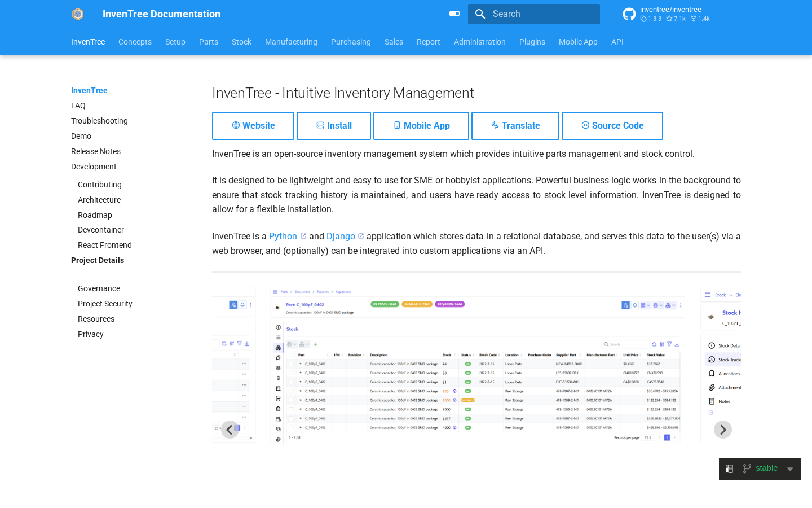Switch to the Setup tab
Image resolution: width=812 pixels, height=508 pixels.
tap(175, 42)
